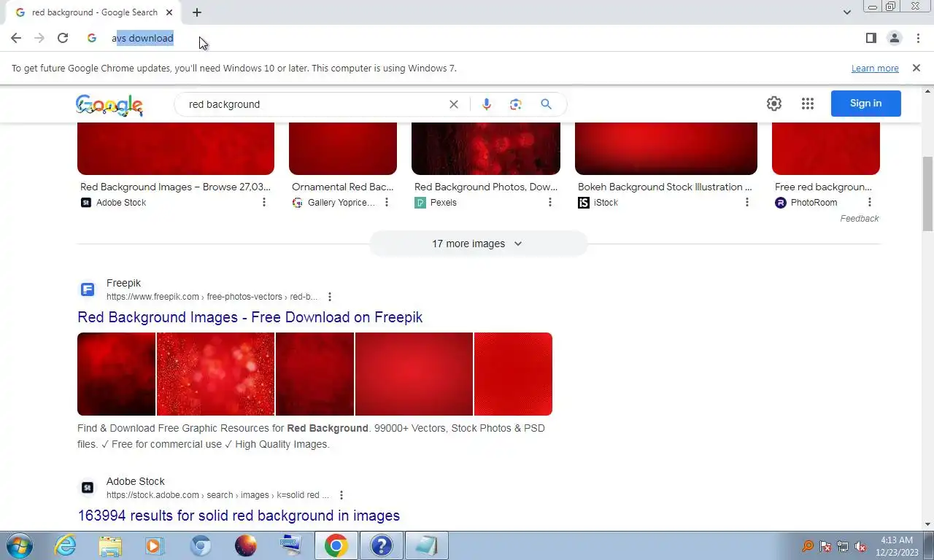934x560 pixels.
Task: Send Feedback on image results
Action: tap(860, 219)
